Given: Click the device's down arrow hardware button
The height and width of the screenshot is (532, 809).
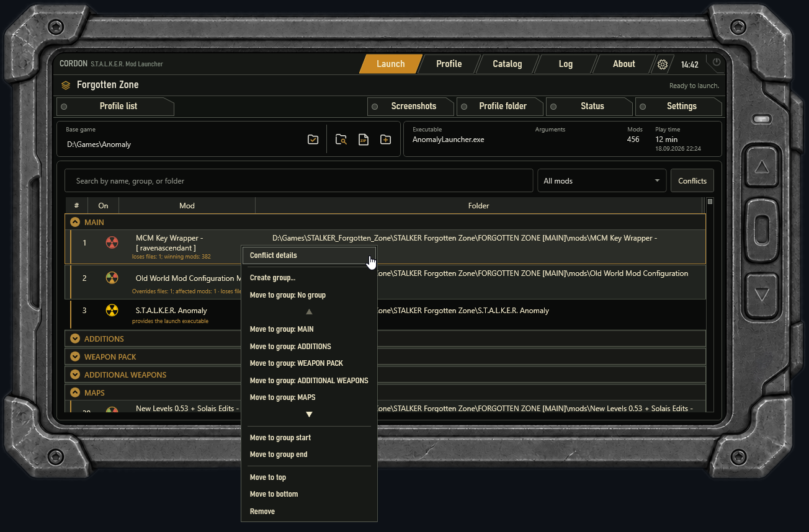Looking at the screenshot, I should tap(762, 295).
